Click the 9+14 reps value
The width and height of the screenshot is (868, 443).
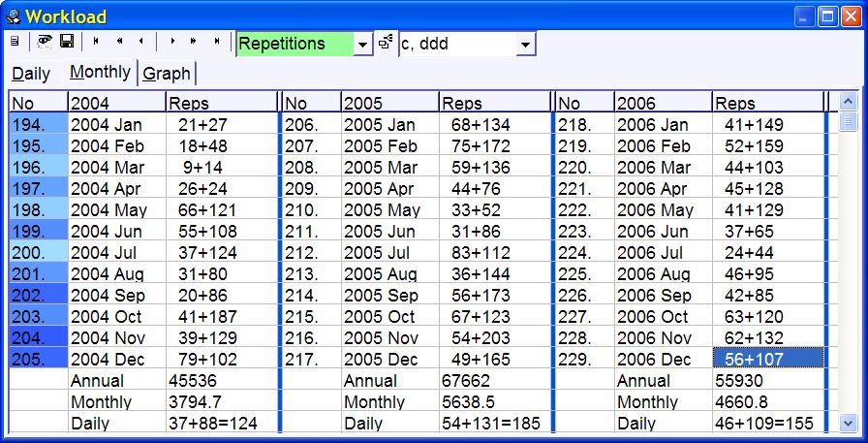[222, 168]
